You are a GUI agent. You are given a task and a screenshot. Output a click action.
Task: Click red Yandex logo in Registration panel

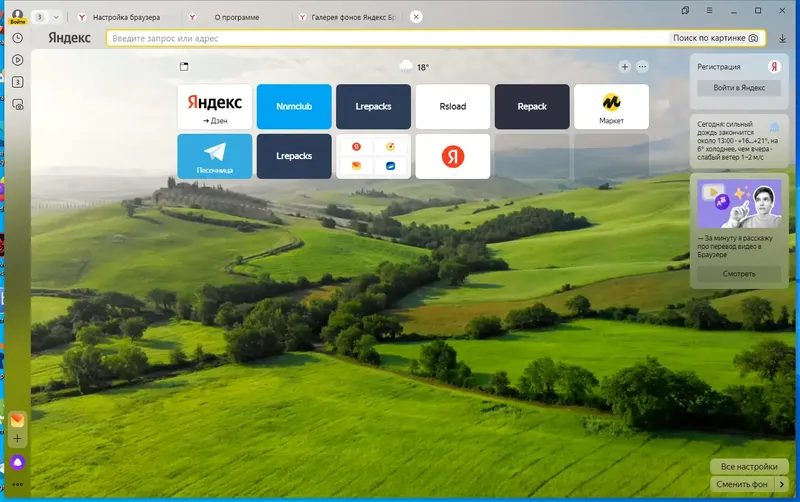774,67
